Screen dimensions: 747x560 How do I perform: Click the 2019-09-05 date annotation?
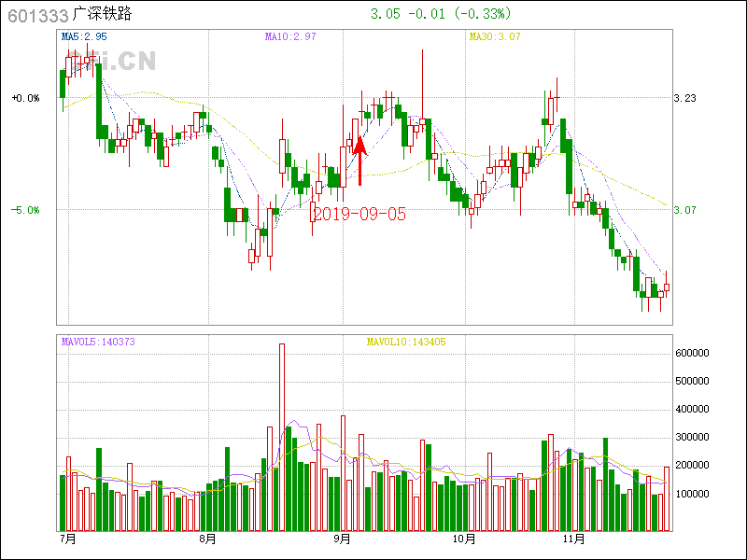tap(359, 214)
